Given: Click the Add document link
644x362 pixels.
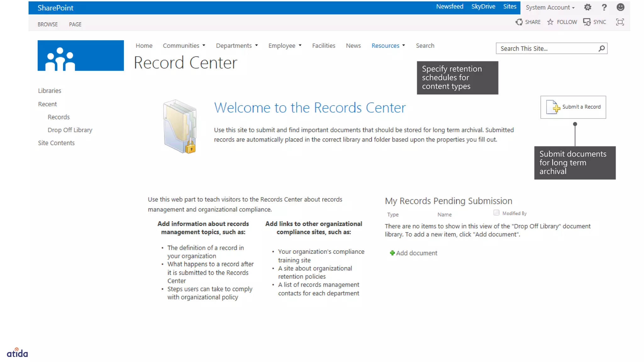Looking at the screenshot, I should point(416,253).
